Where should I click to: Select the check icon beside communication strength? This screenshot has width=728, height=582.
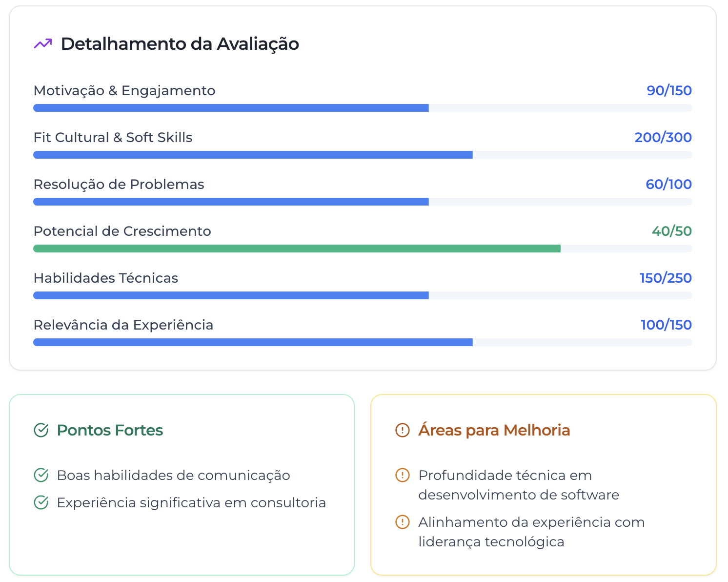point(41,475)
